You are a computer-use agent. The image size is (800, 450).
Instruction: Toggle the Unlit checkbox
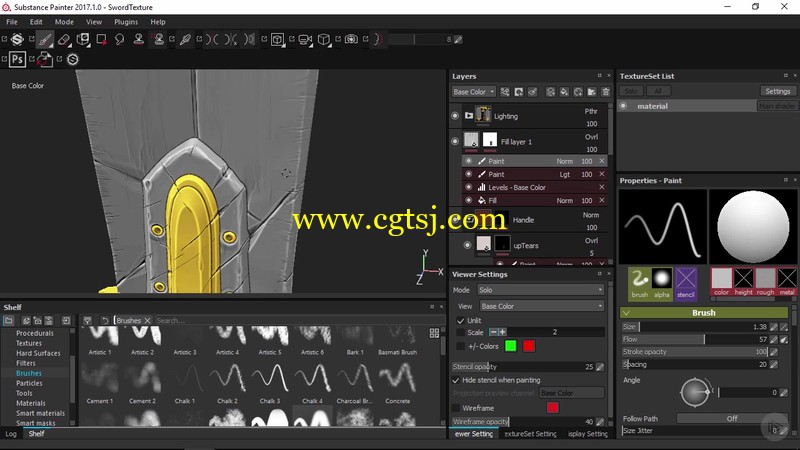tap(460, 320)
